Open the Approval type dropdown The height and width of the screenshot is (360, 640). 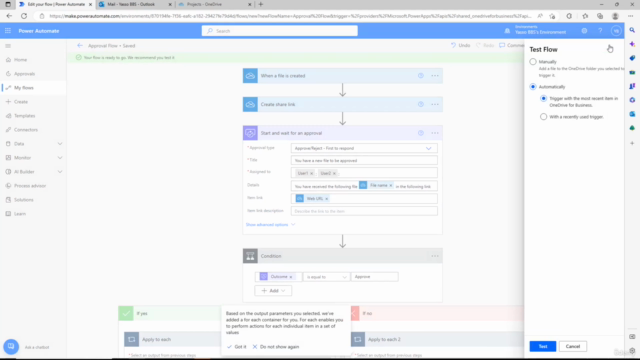364,148
